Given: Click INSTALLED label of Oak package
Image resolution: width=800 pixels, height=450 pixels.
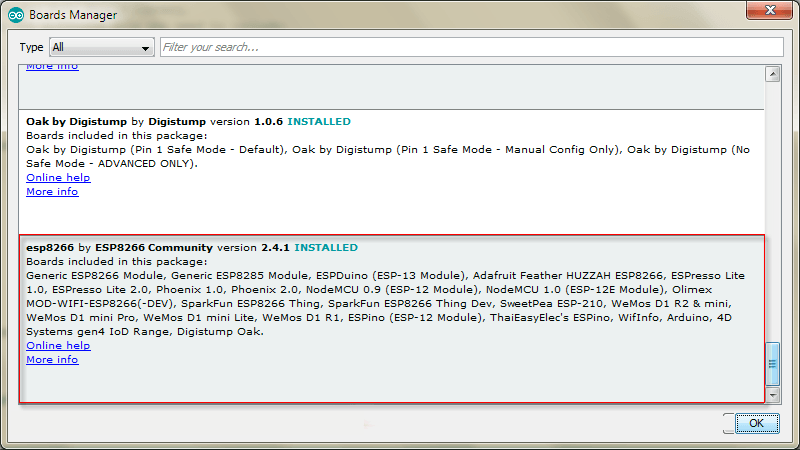Looking at the screenshot, I should click(319, 121).
